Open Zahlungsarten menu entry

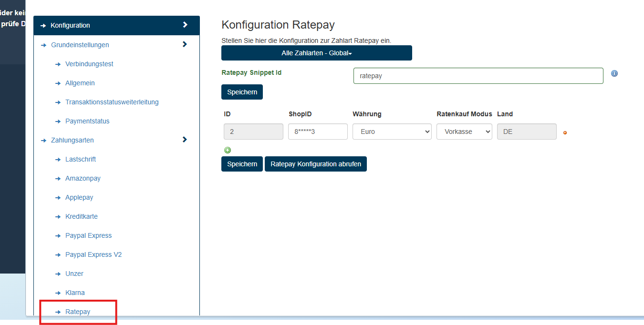tap(73, 140)
